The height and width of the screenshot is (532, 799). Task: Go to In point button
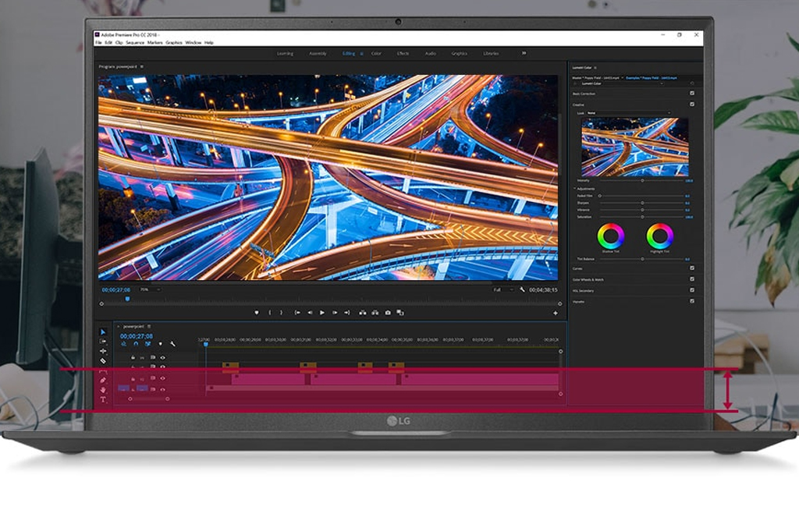pyautogui.click(x=297, y=313)
